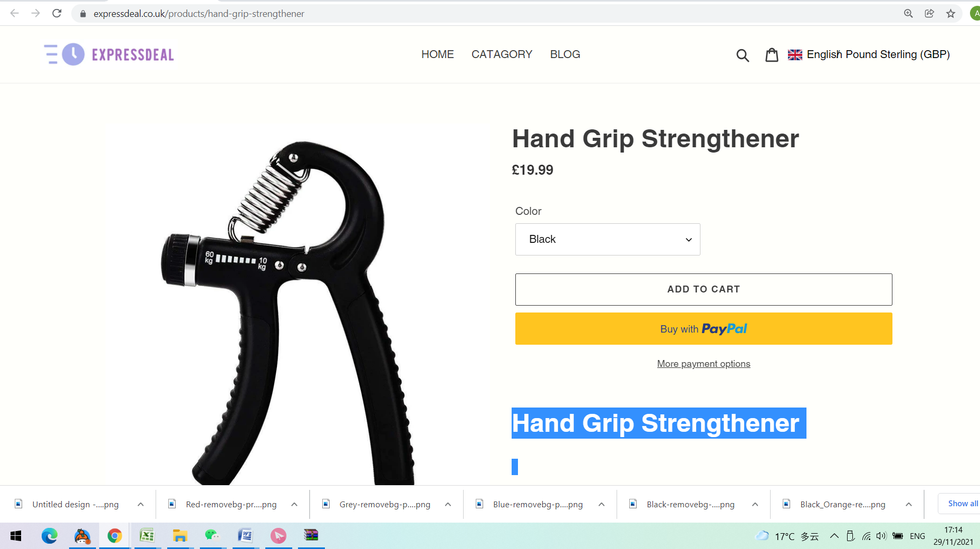980x549 pixels.
Task: Open Microsoft Edge from the taskbar
Action: click(50, 536)
